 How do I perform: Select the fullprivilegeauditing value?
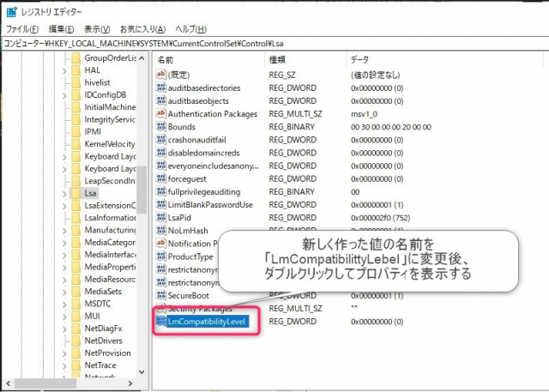[x=204, y=192]
